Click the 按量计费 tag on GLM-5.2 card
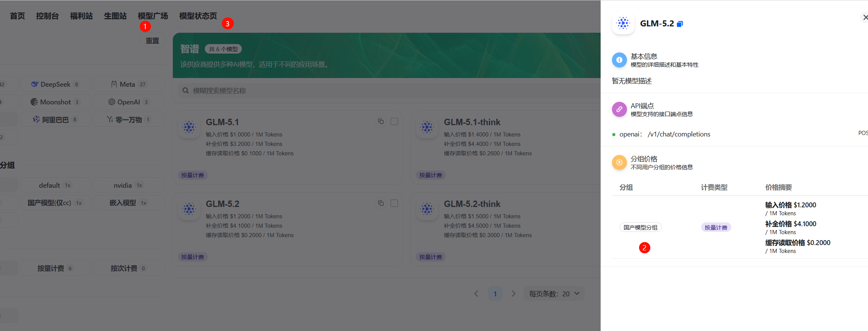This screenshot has height=331, width=868. [x=192, y=257]
